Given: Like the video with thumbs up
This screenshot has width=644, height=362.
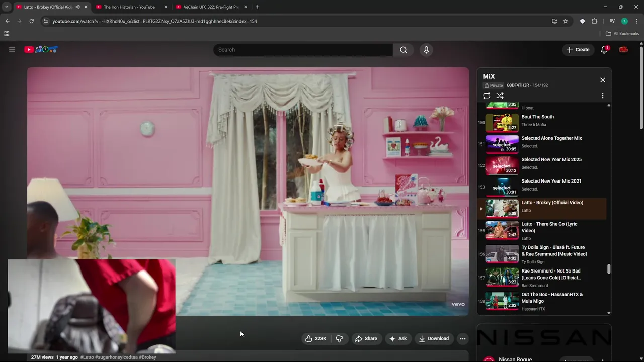Looking at the screenshot, I should coord(315,339).
